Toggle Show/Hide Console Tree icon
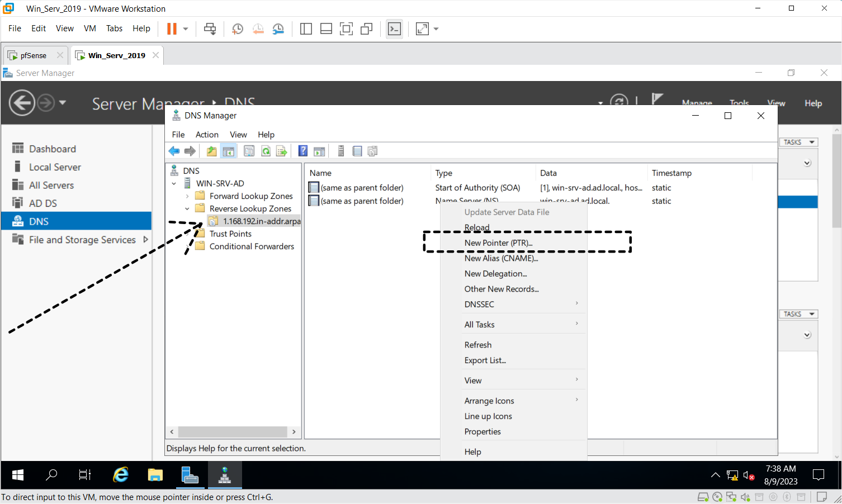This screenshot has height=504, width=842. coord(229,151)
